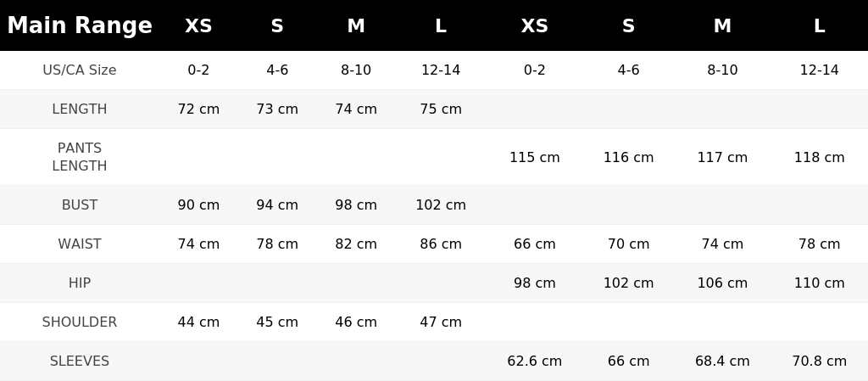
Task: Select the SLEEVES row label
Action: pos(80,361)
